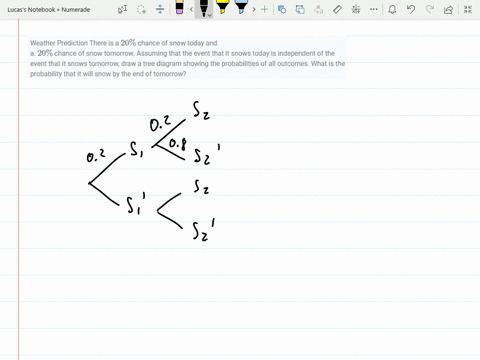This screenshot has width=480, height=360.
Task: Show the Ruler tool
Action: [337, 9]
